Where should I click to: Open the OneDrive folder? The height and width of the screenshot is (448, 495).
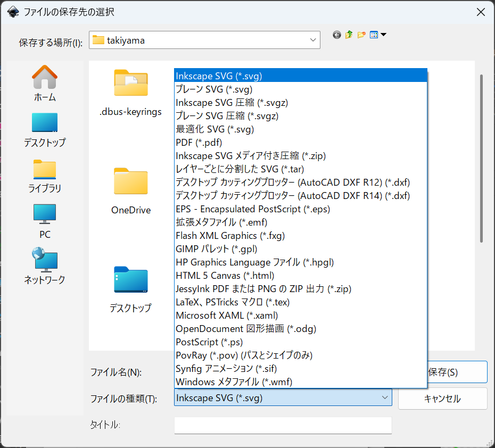pos(130,190)
